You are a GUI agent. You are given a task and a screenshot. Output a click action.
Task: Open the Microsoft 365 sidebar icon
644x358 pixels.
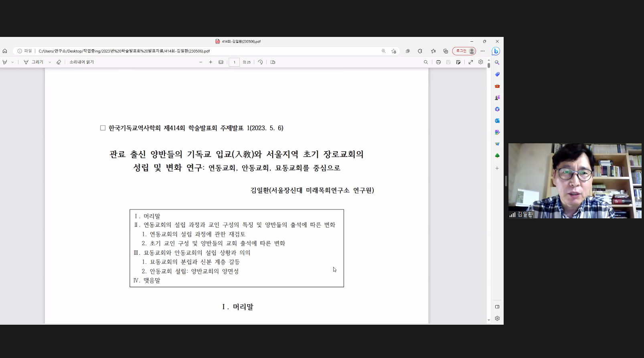click(x=497, y=109)
